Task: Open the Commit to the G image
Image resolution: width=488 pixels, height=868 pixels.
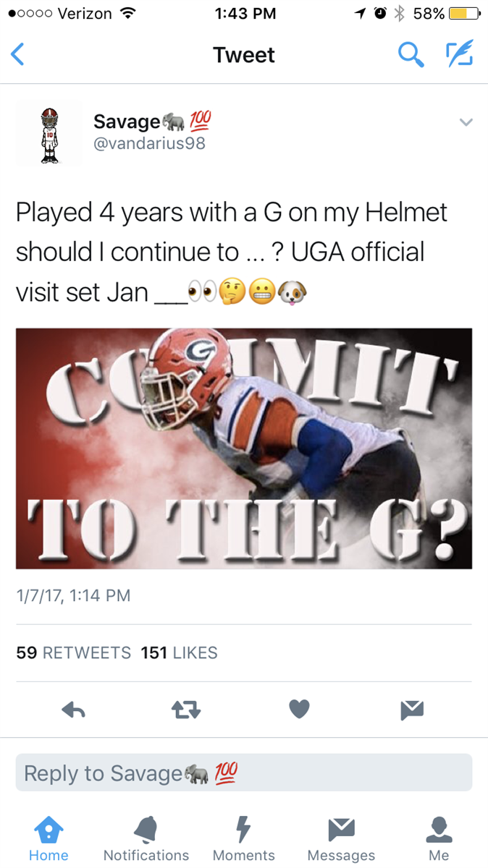Action: [x=244, y=448]
